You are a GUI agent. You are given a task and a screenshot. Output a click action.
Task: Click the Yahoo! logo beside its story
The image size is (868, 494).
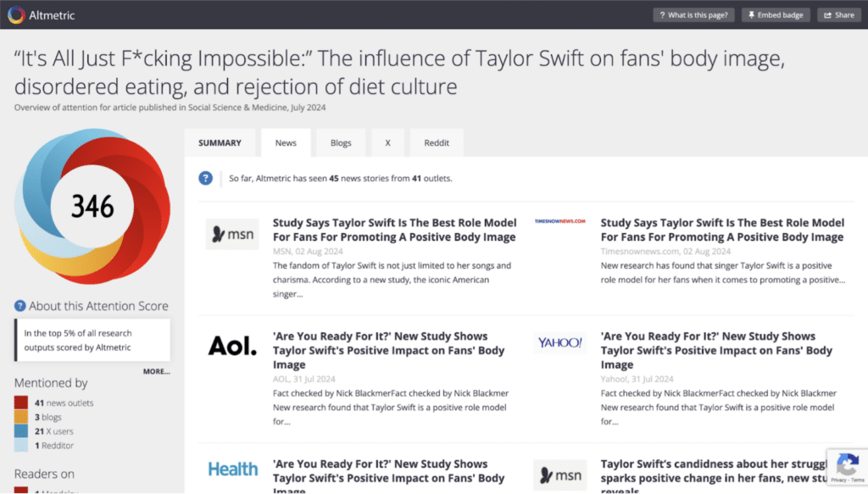[559, 342]
